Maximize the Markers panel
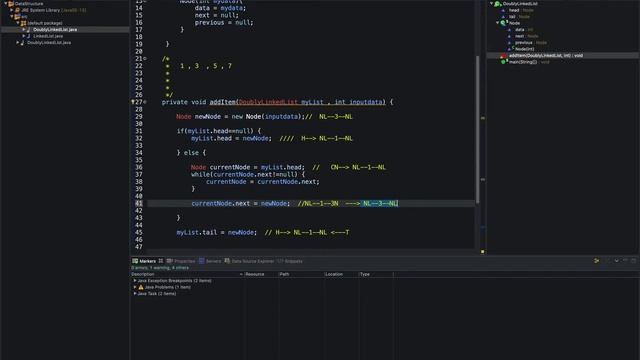 (633, 260)
